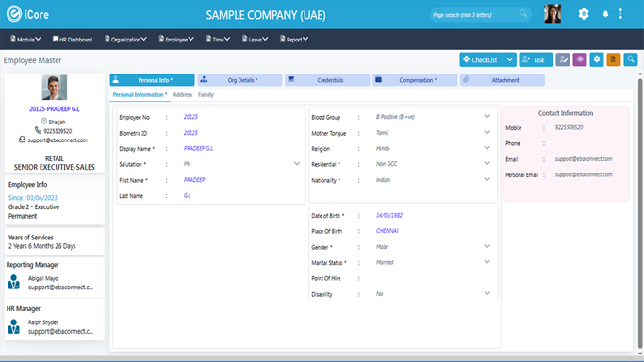Click the Task button

click(x=536, y=60)
